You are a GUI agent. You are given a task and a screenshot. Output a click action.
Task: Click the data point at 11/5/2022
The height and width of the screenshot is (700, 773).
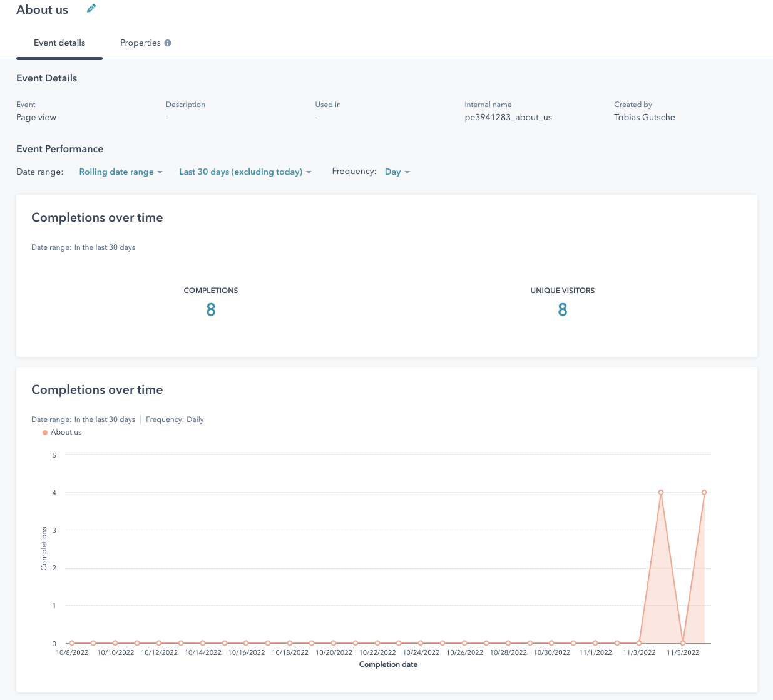click(x=683, y=643)
